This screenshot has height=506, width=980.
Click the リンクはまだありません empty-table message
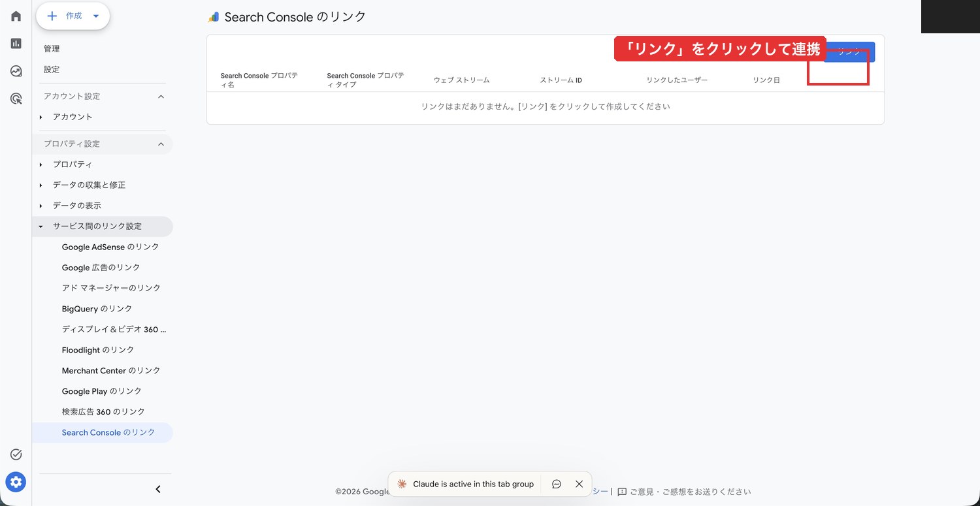[546, 106]
